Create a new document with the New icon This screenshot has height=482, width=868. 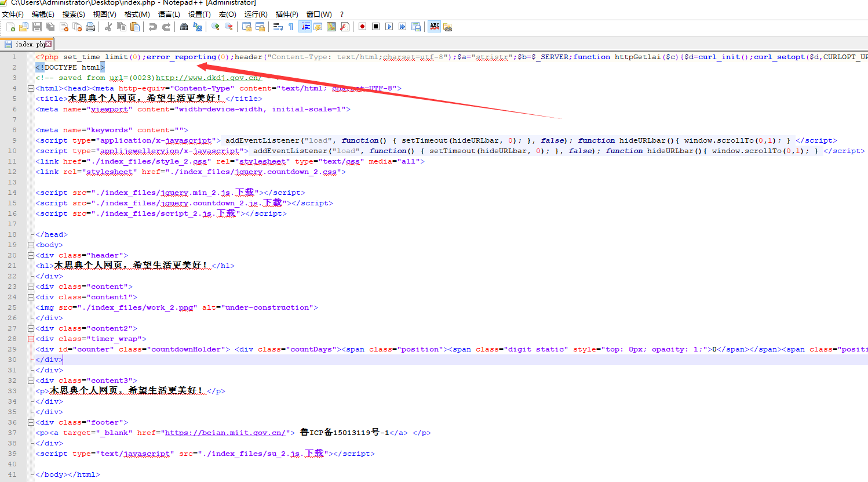tap(10, 27)
